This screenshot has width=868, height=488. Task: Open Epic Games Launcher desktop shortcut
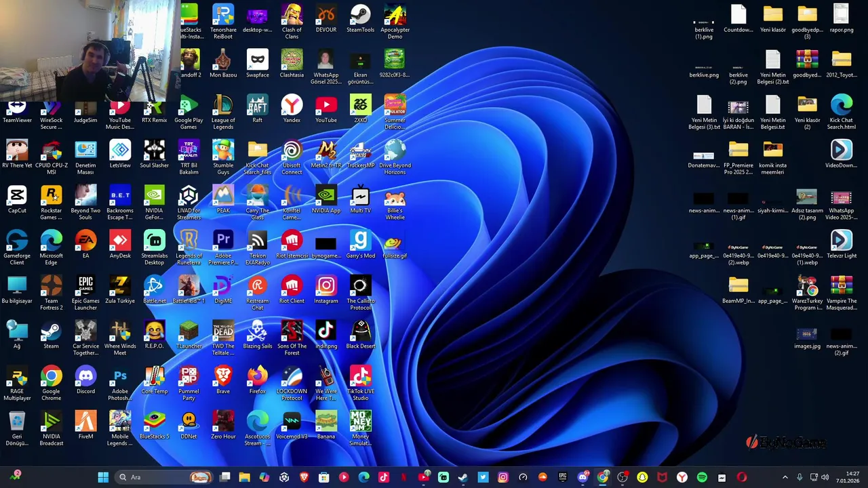(85, 293)
